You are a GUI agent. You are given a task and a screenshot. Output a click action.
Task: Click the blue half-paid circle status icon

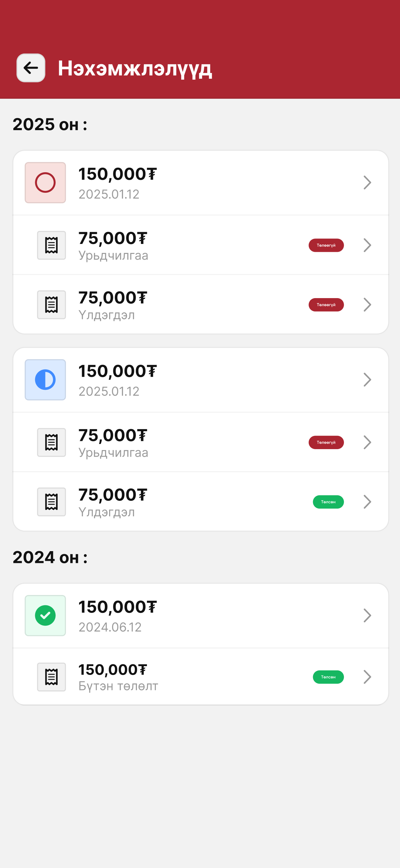(45, 380)
